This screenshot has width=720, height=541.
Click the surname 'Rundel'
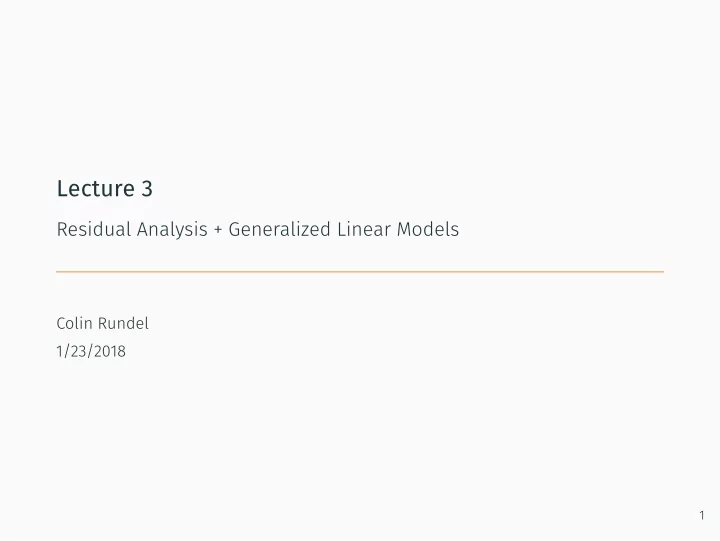click(x=124, y=323)
